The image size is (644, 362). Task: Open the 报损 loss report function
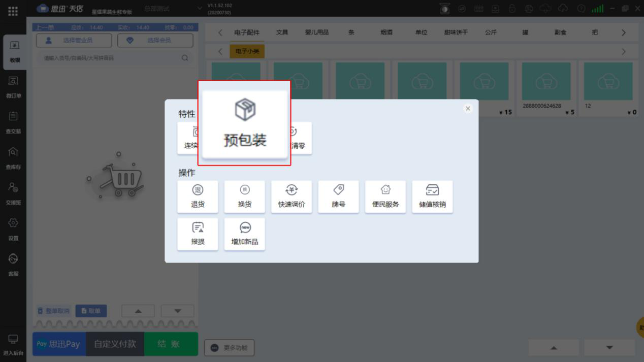[198, 234]
